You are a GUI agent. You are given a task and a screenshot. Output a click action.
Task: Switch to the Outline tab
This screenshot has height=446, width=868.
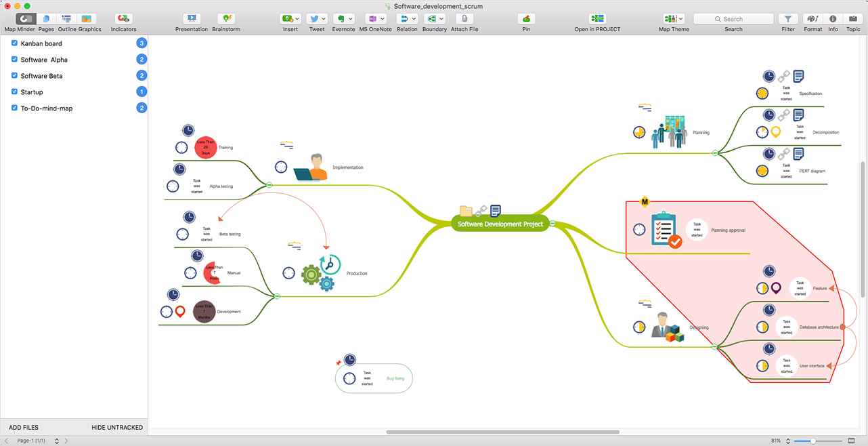click(x=66, y=19)
